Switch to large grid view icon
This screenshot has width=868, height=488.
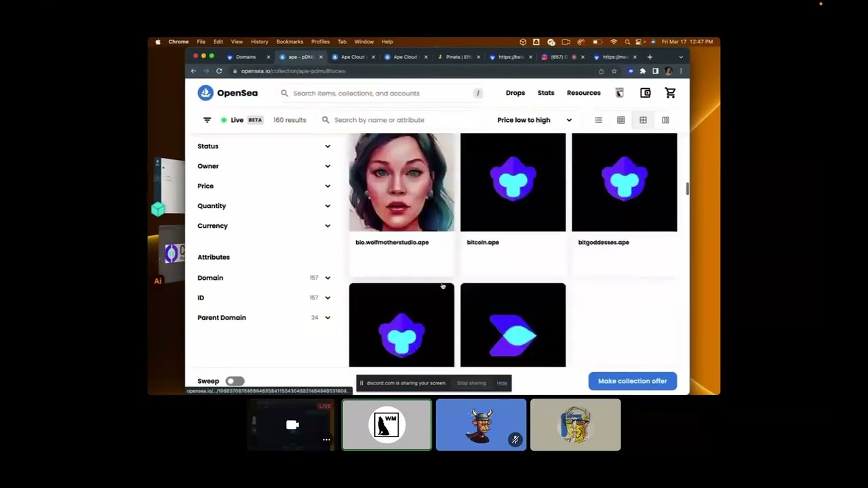click(x=643, y=120)
